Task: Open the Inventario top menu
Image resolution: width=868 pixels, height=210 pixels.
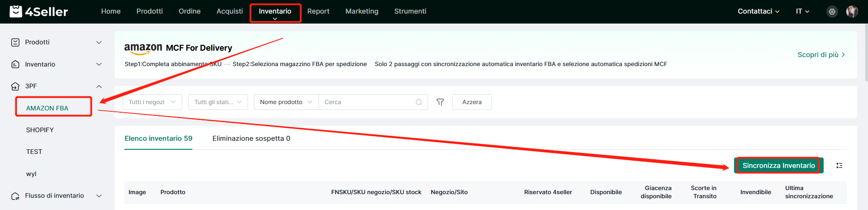Action: 275,11
